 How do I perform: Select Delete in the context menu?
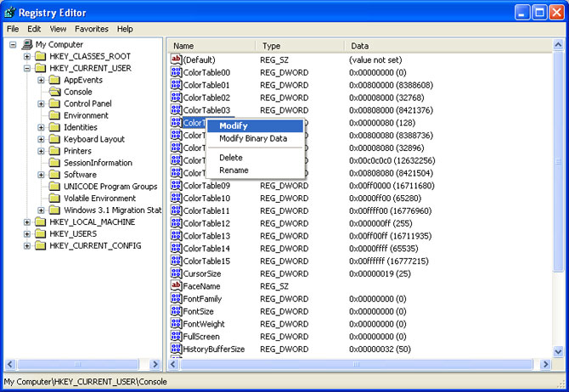[x=230, y=158]
